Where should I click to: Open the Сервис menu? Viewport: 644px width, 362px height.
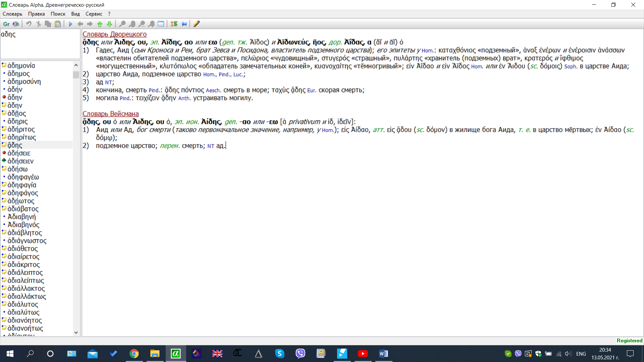[x=94, y=14]
